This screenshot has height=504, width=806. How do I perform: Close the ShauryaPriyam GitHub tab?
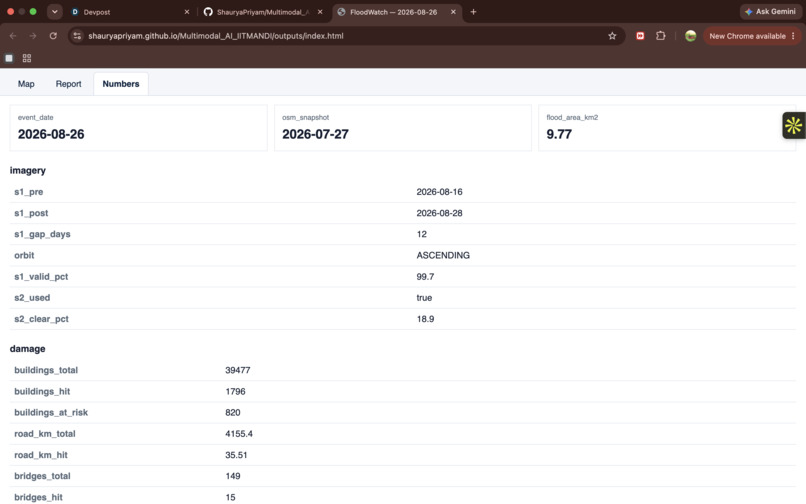[x=320, y=12]
